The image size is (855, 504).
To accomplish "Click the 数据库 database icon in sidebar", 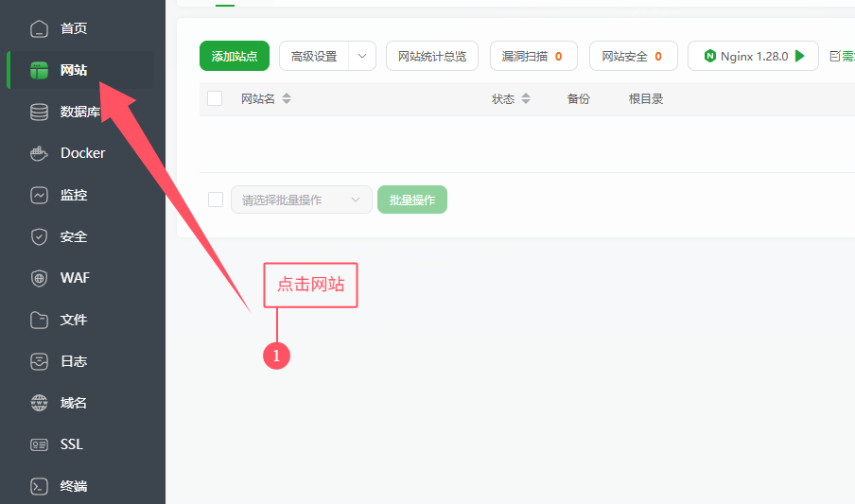I will coord(39,112).
